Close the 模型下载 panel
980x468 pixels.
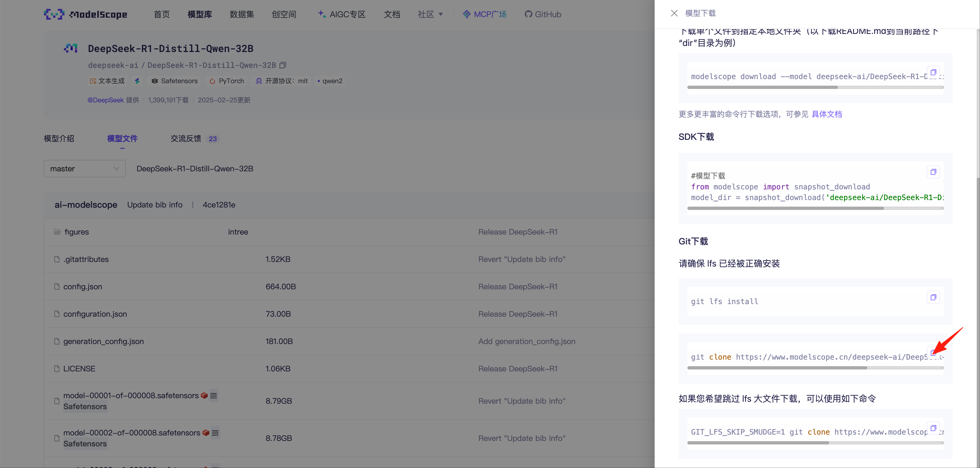pyautogui.click(x=674, y=13)
